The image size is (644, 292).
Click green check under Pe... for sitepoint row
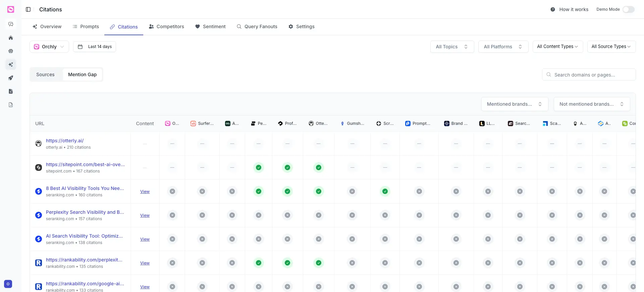point(259,167)
